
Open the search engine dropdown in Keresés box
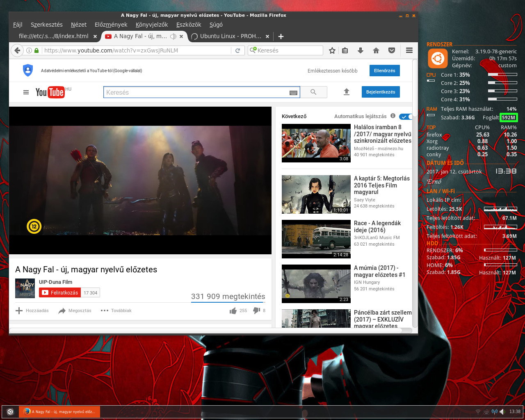[x=253, y=50]
